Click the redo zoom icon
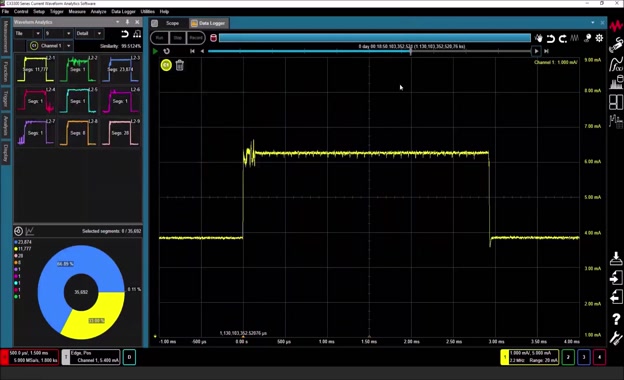 pos(563,38)
